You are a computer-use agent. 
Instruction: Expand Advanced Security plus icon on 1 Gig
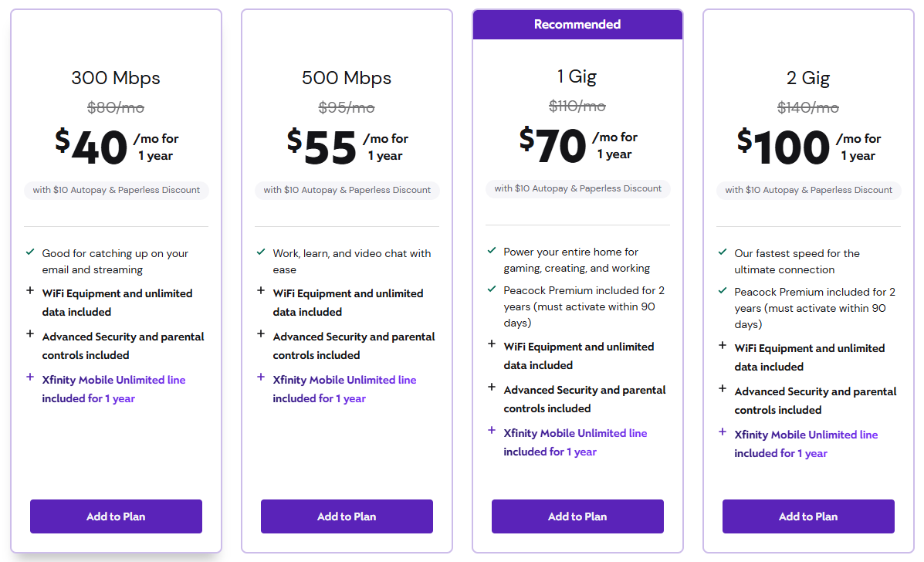point(492,388)
